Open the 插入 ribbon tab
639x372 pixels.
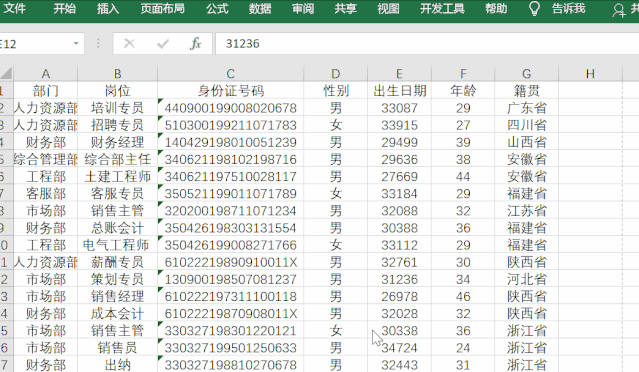108,8
